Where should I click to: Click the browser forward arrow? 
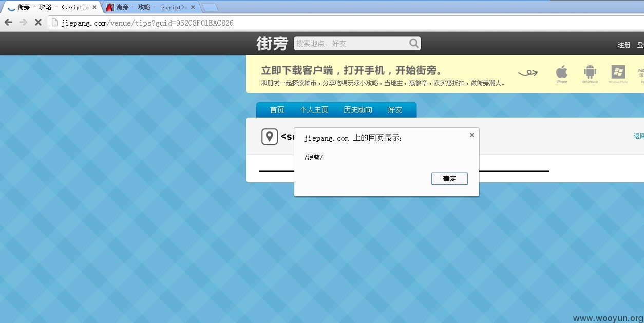point(23,23)
